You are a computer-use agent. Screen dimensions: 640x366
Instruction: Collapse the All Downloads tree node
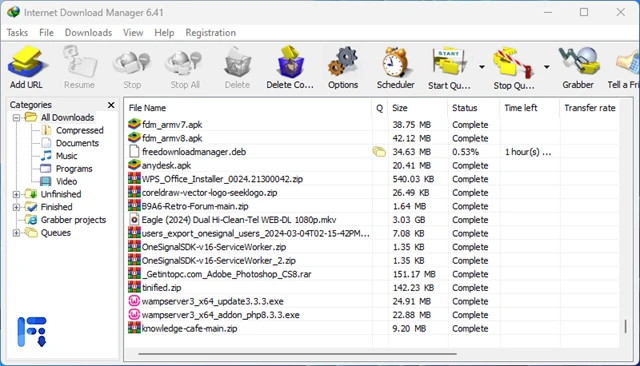coord(16,118)
